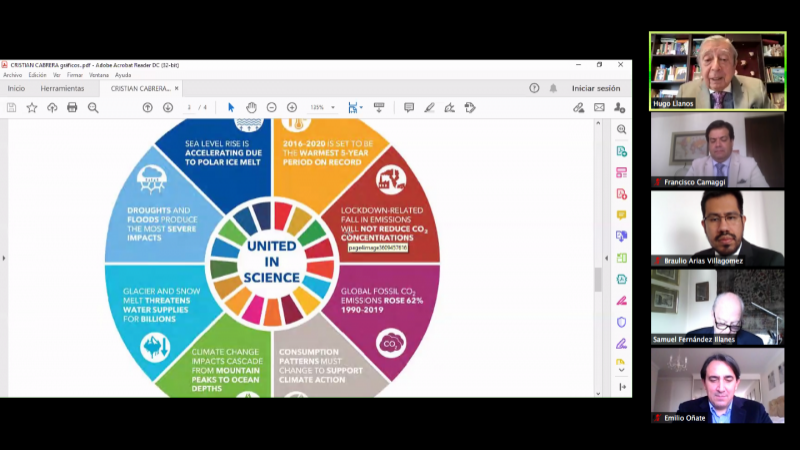Open the Ver menu
The width and height of the screenshot is (800, 450).
pyautogui.click(x=57, y=75)
